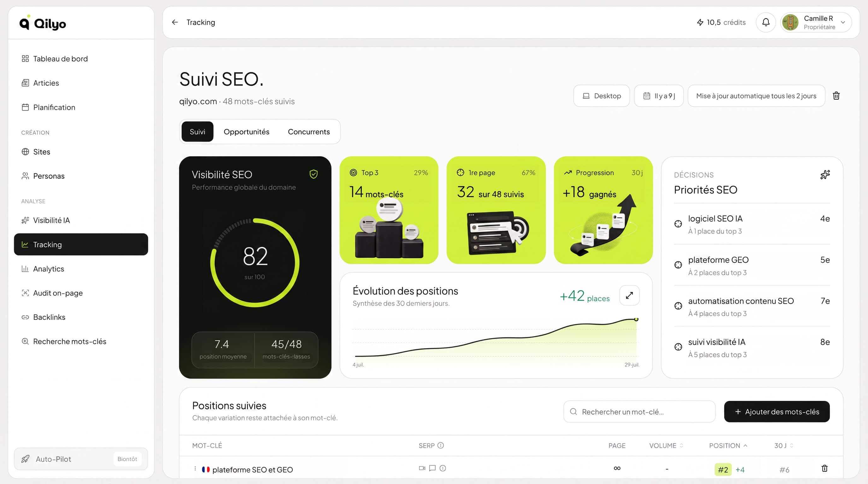Delete the plateforme SEO et GEO keyword row
The width and height of the screenshot is (868, 484).
[824, 468]
